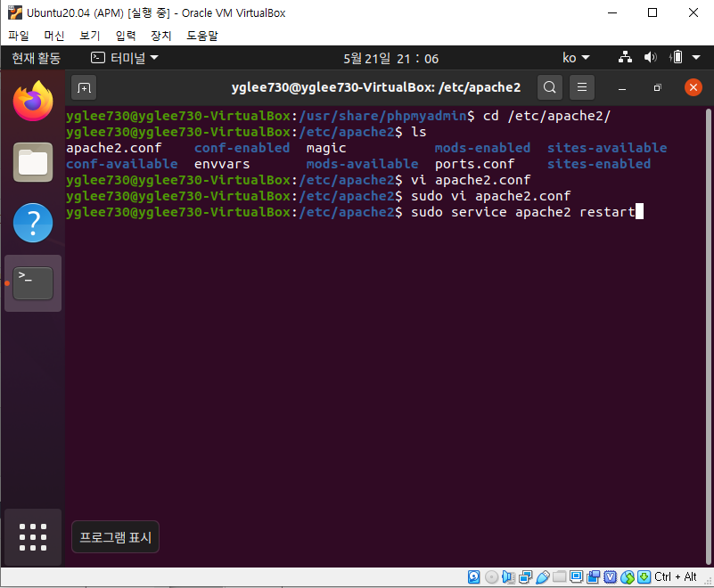This screenshot has width=714, height=588.
Task: Open the Files manager in dock
Action: click(33, 162)
